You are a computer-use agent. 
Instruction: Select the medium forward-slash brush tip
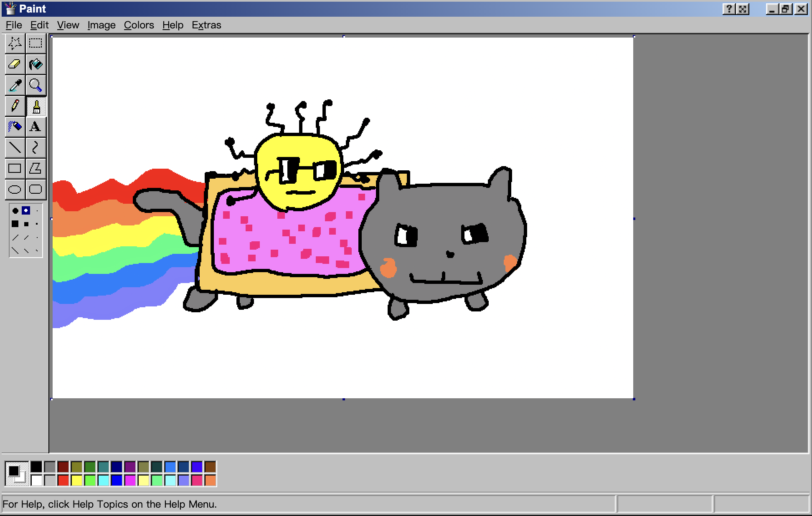pos(26,238)
